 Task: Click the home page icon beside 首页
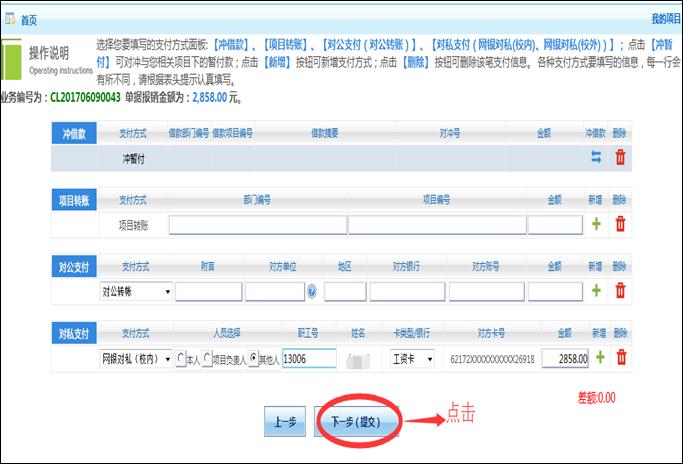point(10,19)
